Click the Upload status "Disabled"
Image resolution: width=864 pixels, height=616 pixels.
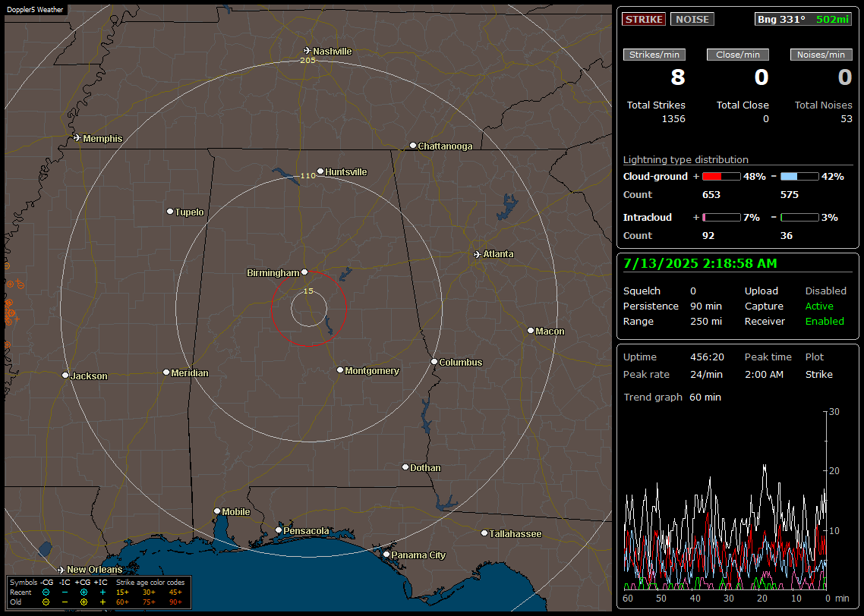coord(825,291)
